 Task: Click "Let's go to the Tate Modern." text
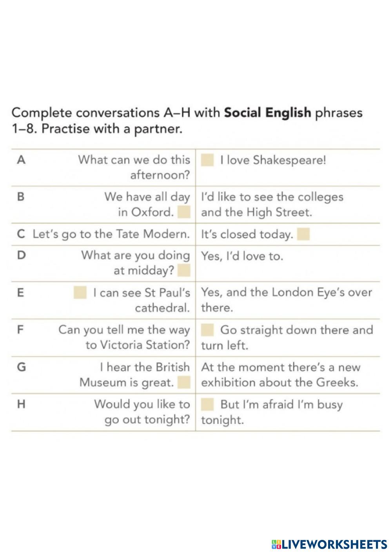coord(111,234)
